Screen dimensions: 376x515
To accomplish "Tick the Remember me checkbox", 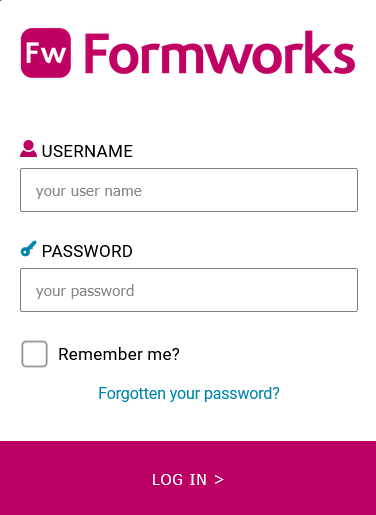I will coord(34,354).
